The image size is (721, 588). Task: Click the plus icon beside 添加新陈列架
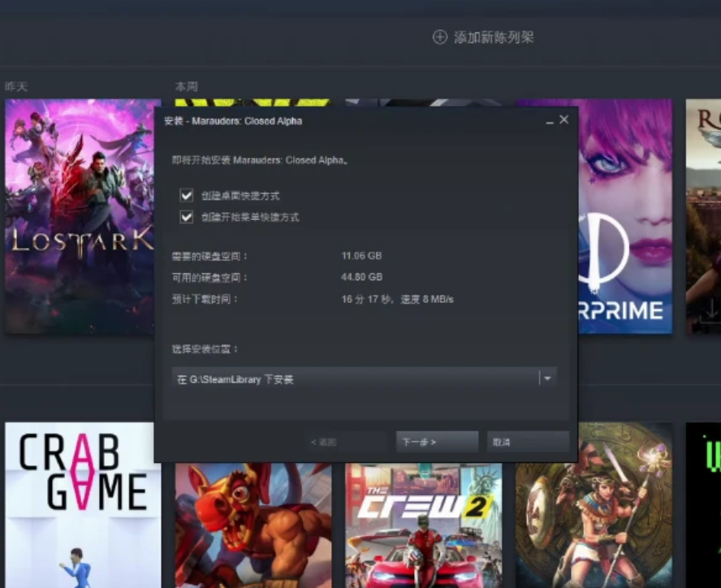(x=440, y=37)
